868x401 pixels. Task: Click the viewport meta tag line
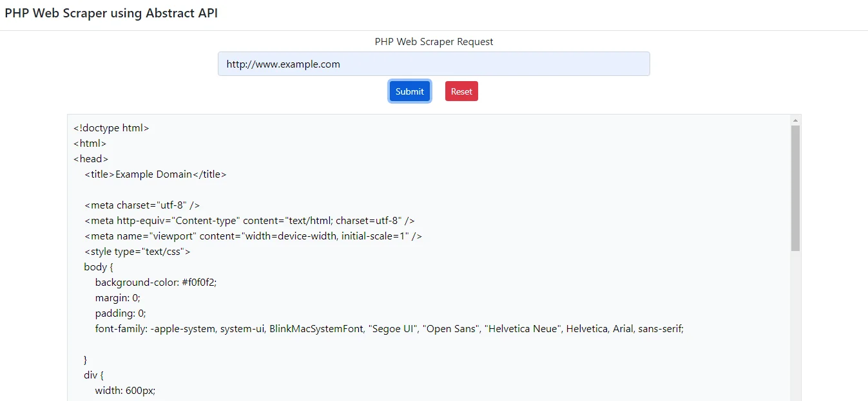coord(253,236)
